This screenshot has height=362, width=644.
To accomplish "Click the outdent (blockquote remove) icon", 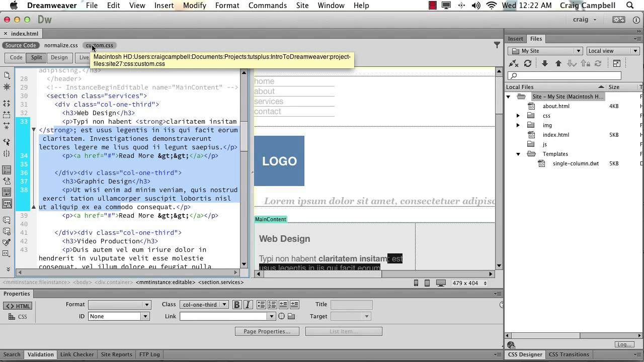I will (283, 305).
